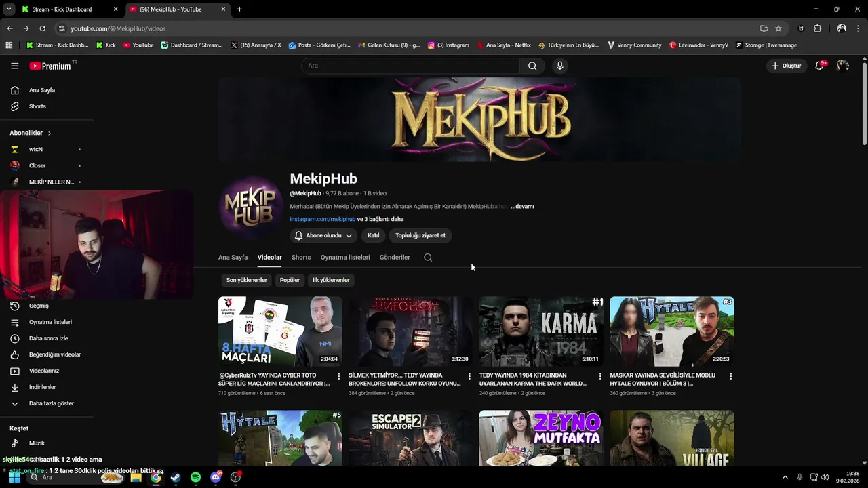Click the install app icon in address bar
868x488 pixels.
[x=764, y=28]
